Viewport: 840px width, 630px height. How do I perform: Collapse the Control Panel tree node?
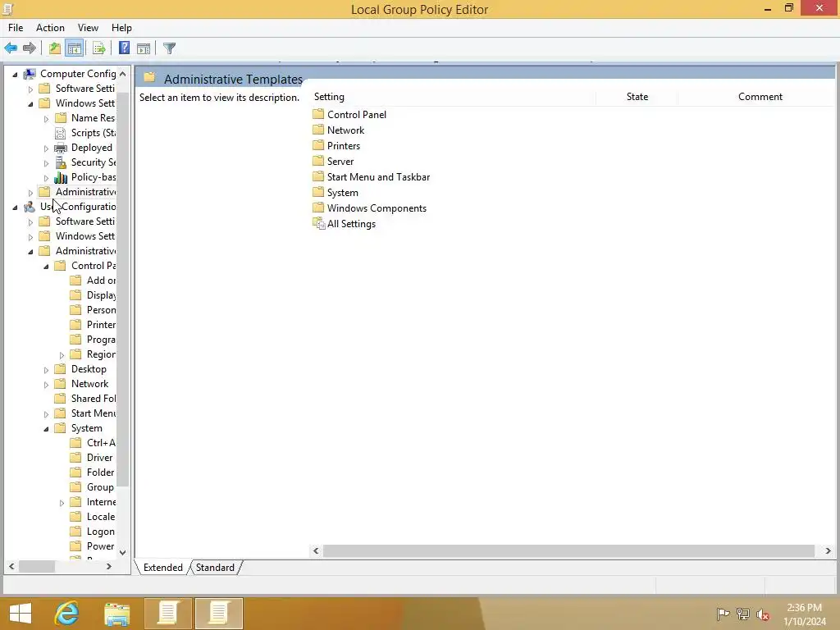[46, 267]
